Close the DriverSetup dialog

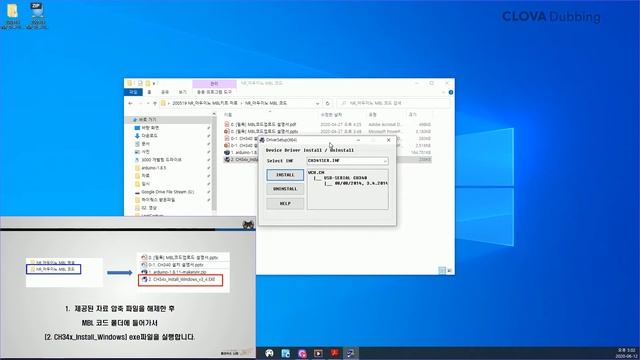pos(389,140)
